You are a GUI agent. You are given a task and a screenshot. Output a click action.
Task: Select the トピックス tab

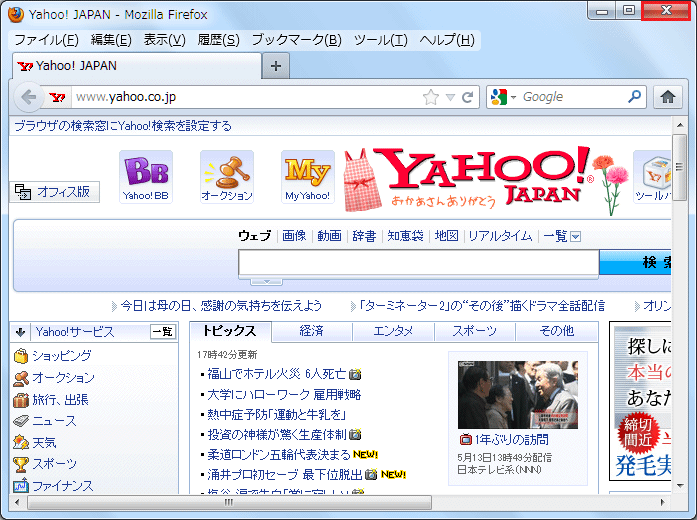pyautogui.click(x=230, y=331)
